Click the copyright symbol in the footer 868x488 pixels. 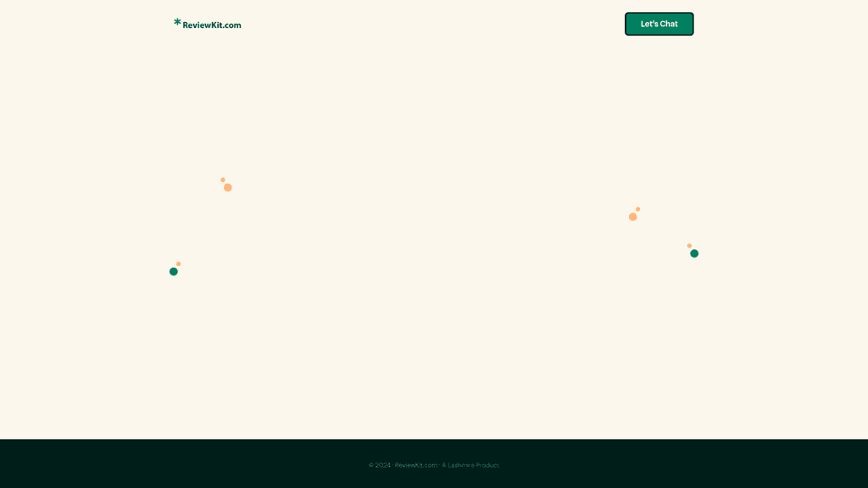pyautogui.click(x=371, y=465)
